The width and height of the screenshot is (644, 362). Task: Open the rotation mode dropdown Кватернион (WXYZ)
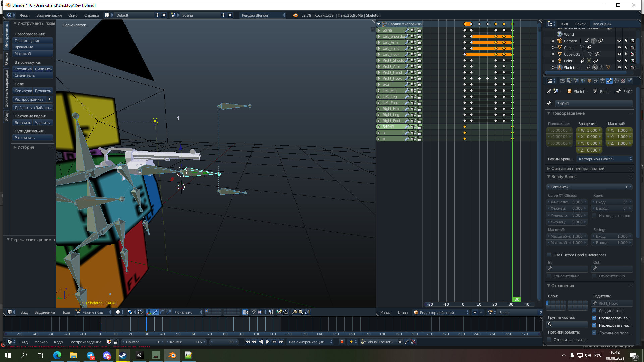coord(604,159)
